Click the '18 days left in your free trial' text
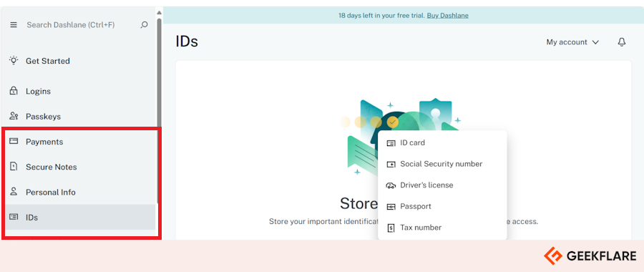 [x=381, y=16]
